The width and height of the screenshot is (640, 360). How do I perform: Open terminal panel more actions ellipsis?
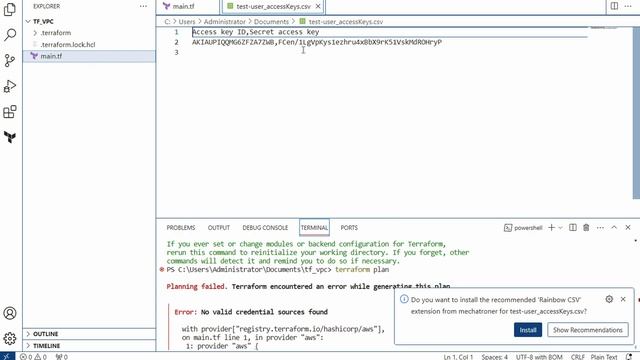(x=600, y=227)
